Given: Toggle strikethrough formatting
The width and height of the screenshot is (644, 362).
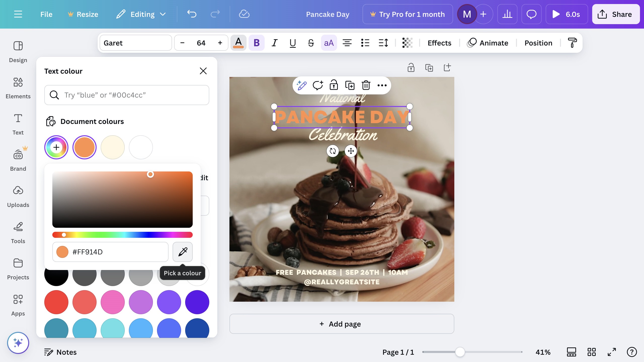Looking at the screenshot, I should click(x=311, y=43).
